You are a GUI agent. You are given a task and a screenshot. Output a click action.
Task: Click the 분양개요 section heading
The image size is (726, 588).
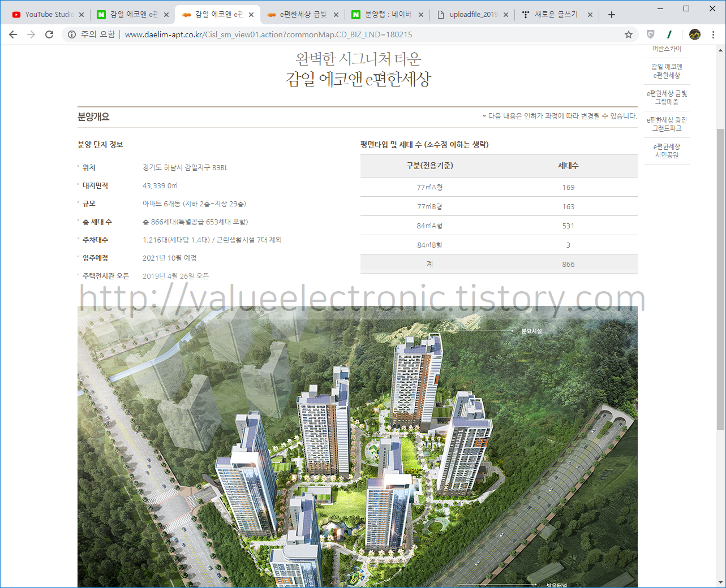coord(93,117)
